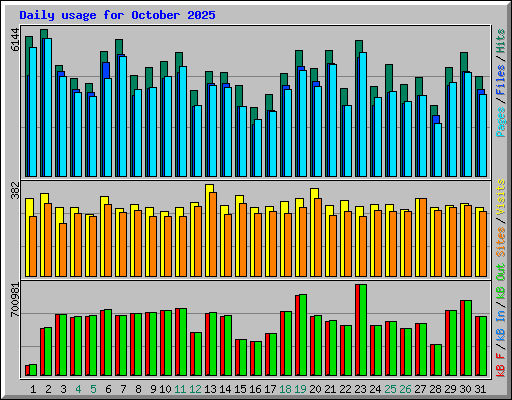This screenshot has width=512, height=400.
Task: Click the 700981 kB axis value
Action: tap(15, 300)
